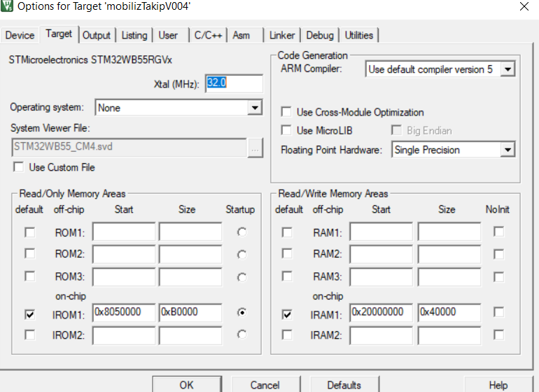Enable NoInit for RAM3
Screen dimensions: 539x392
(499, 276)
